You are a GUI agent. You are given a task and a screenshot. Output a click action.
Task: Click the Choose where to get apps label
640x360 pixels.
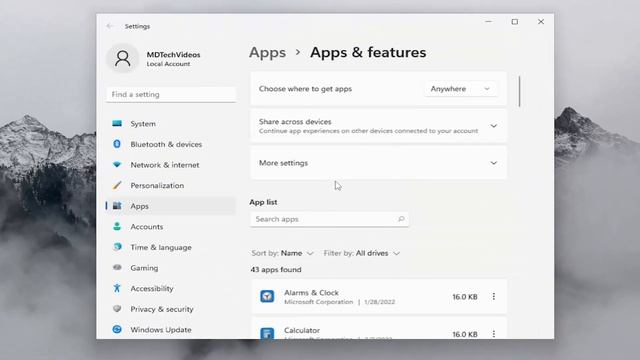tap(305, 89)
